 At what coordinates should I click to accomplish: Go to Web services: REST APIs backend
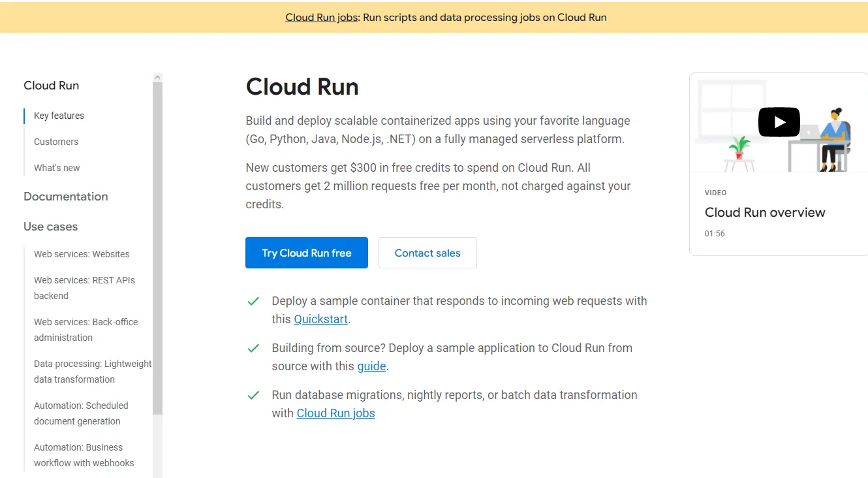[85, 288]
